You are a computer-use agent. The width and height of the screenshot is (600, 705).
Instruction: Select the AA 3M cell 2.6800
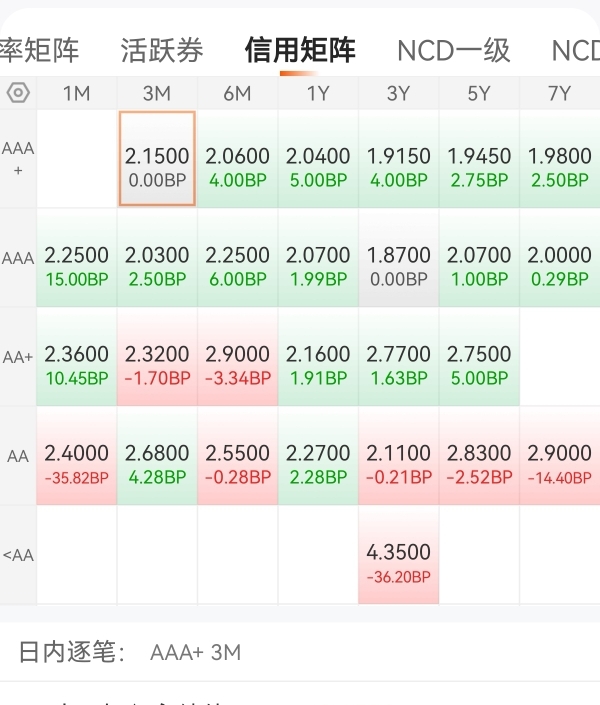tap(157, 456)
